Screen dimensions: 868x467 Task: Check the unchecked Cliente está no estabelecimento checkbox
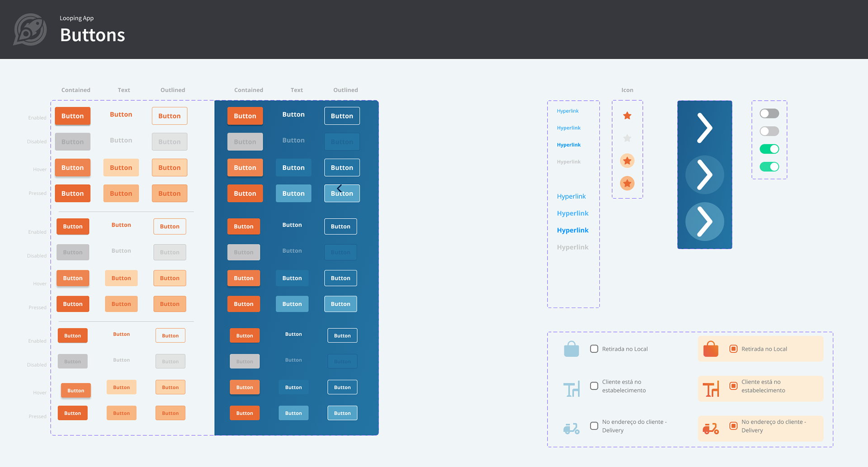tap(594, 386)
